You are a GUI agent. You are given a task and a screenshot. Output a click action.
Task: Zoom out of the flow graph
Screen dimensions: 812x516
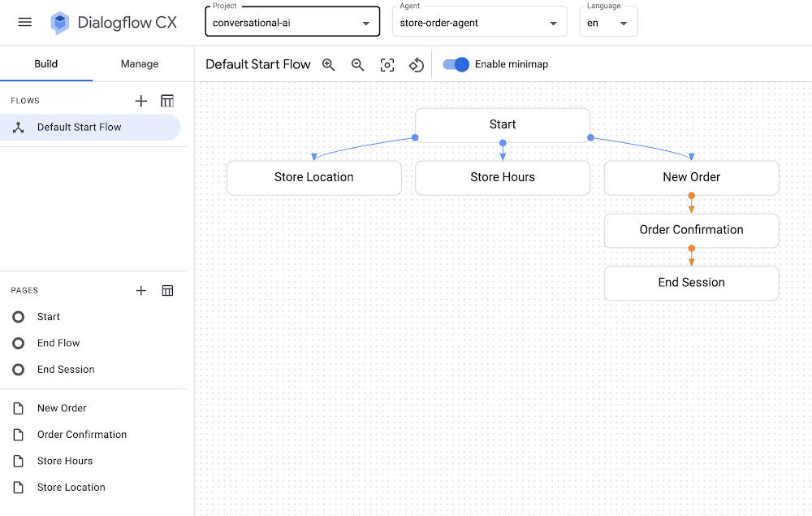(357, 65)
